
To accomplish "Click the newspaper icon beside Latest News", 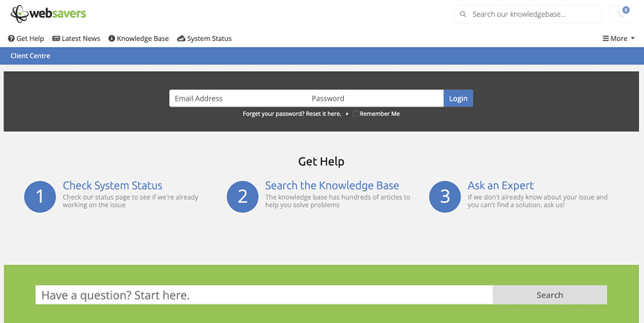I will (56, 39).
